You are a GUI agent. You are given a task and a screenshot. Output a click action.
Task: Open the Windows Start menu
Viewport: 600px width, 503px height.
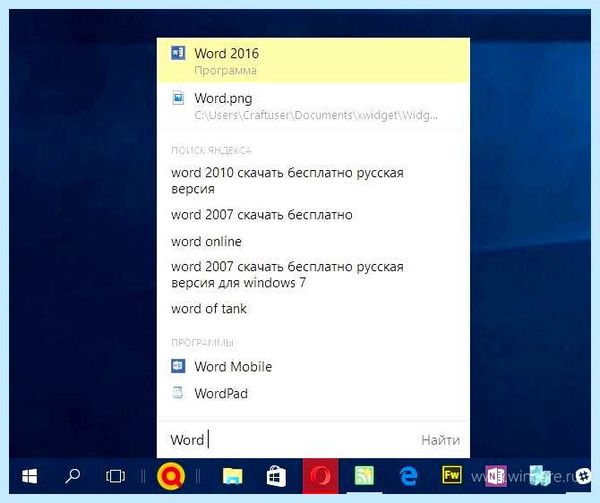tap(29, 476)
